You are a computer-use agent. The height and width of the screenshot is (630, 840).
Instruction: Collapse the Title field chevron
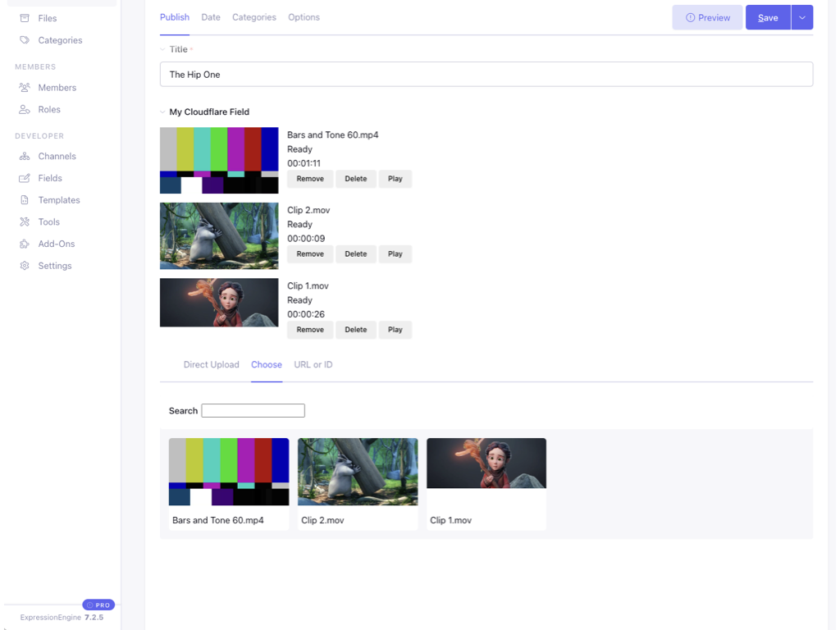click(162, 49)
